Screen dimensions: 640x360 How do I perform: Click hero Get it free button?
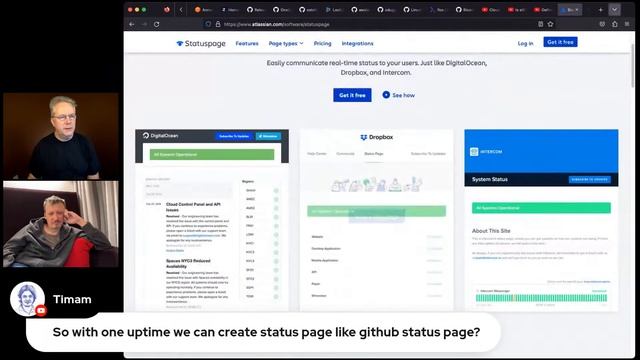pyautogui.click(x=352, y=95)
